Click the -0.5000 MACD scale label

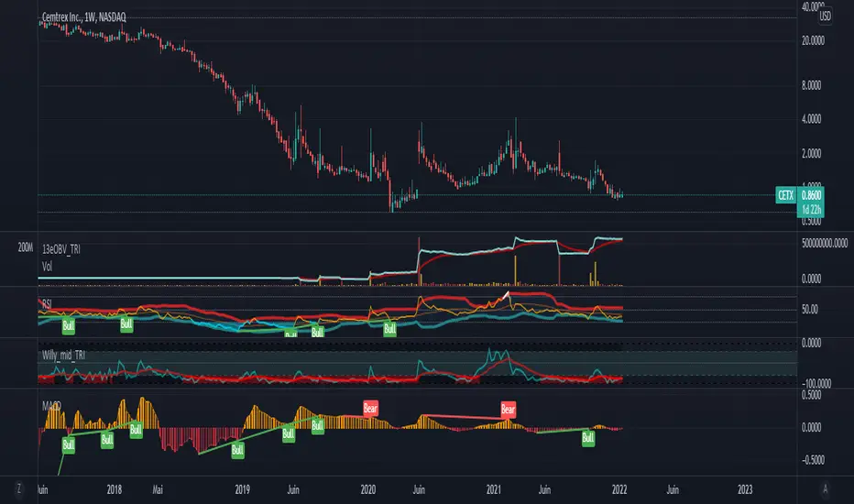point(812,460)
